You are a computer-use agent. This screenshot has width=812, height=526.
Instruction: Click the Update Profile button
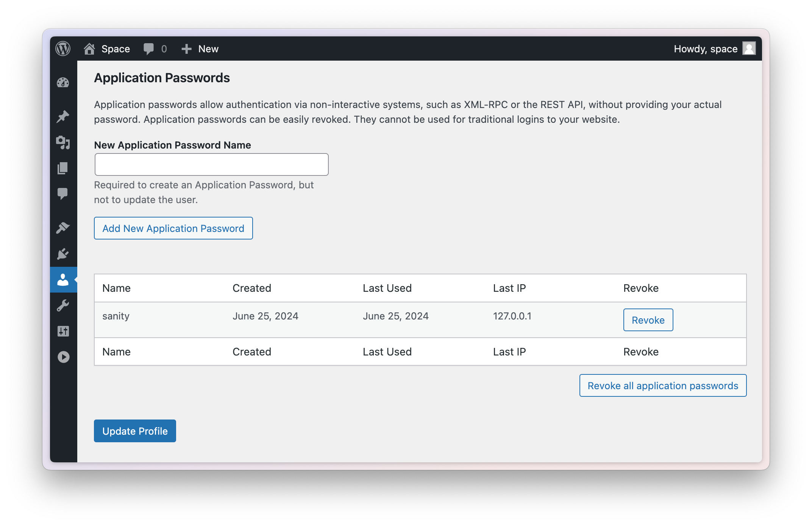tap(135, 431)
